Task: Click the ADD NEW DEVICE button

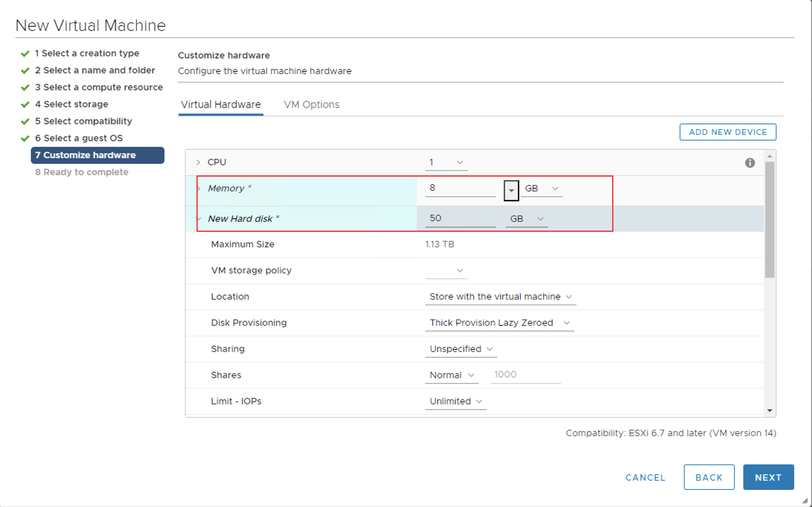Action: coord(728,132)
